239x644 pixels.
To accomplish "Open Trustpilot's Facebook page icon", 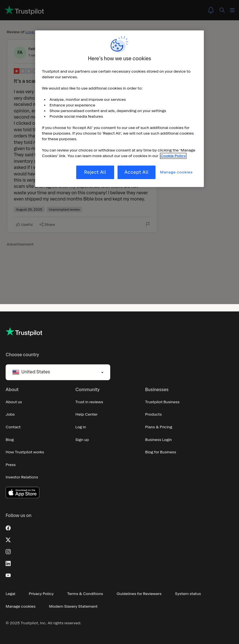I will 8,528.
